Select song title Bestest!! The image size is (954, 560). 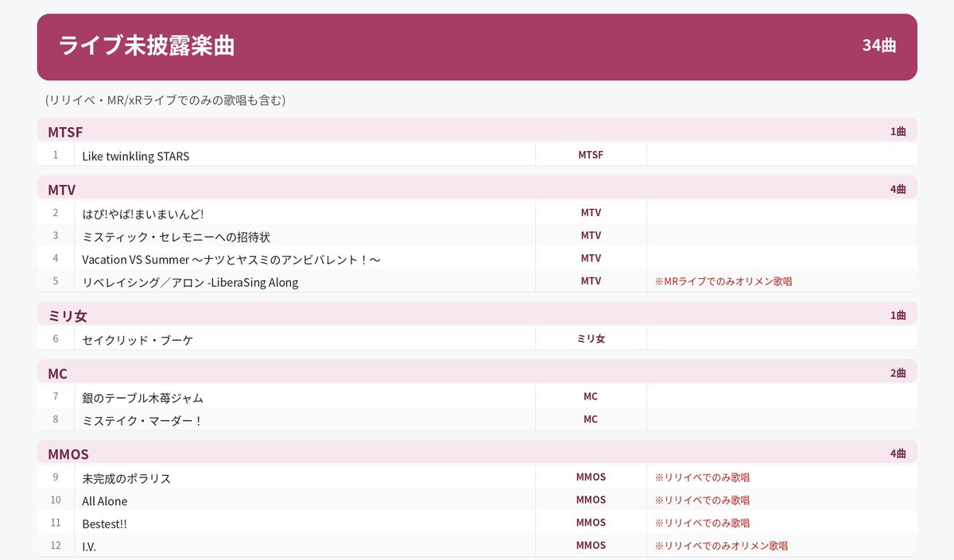pyautogui.click(x=104, y=523)
